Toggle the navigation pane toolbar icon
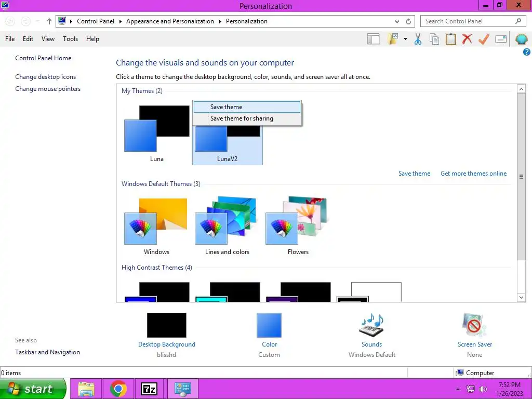Viewport: 532px width, 399px height. (373, 39)
